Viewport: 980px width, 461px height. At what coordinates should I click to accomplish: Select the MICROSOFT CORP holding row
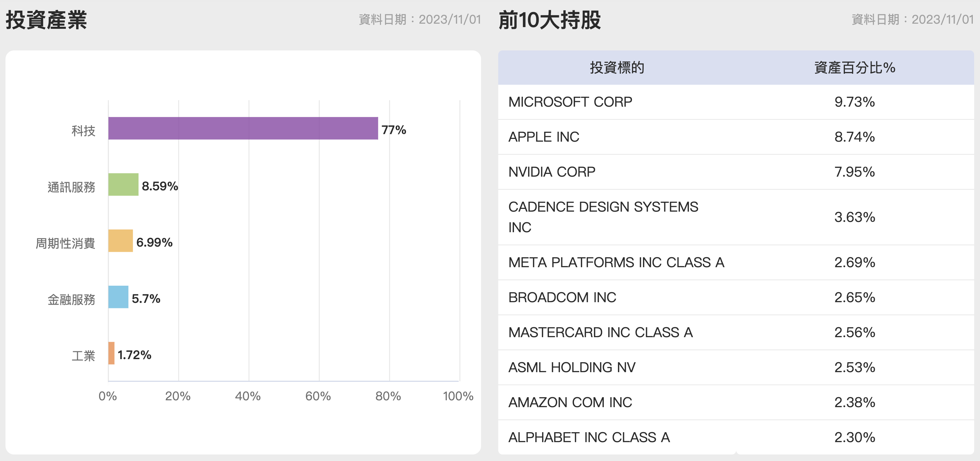(570, 102)
